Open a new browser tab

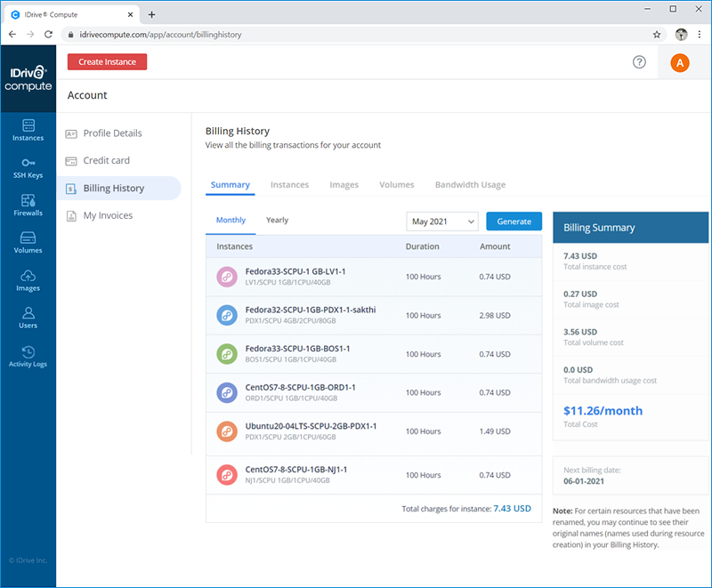coord(151,14)
